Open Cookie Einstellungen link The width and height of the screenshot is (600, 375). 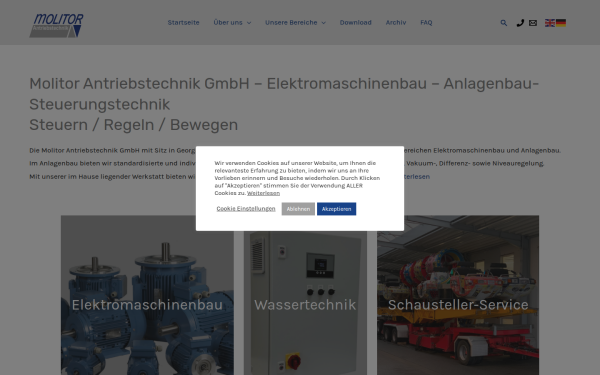point(246,209)
